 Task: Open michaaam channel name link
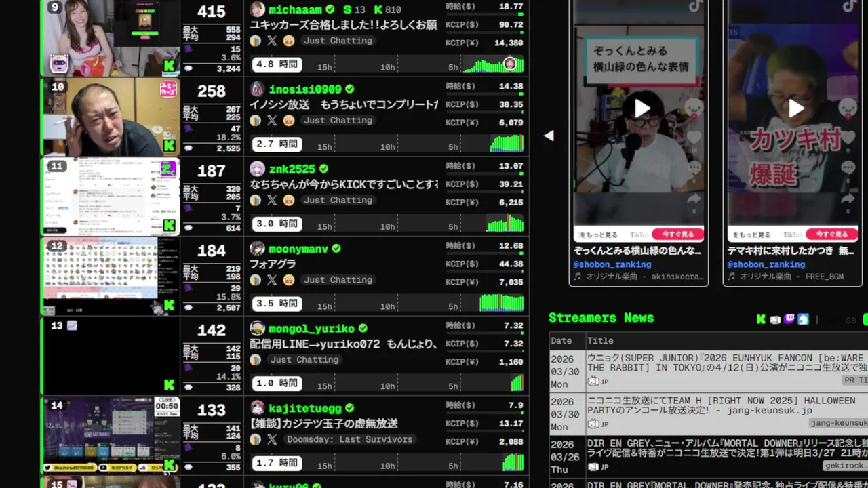[x=295, y=9]
